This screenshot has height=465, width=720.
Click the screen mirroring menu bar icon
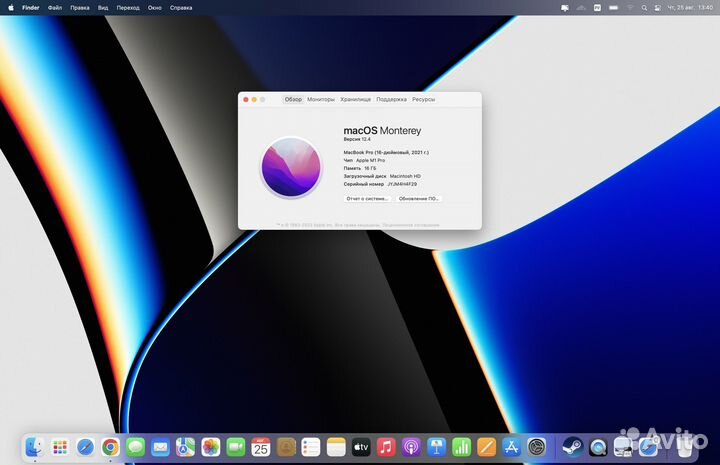(x=565, y=8)
